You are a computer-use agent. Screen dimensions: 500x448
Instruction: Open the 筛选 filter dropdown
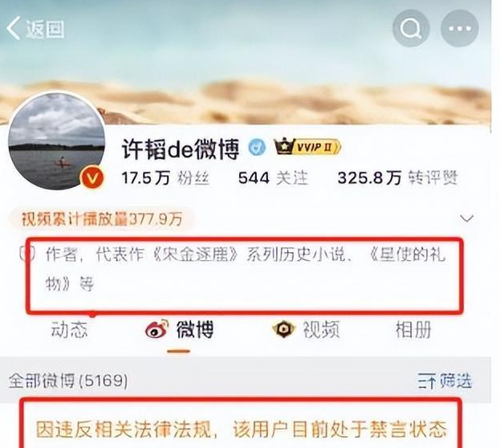coord(445,381)
